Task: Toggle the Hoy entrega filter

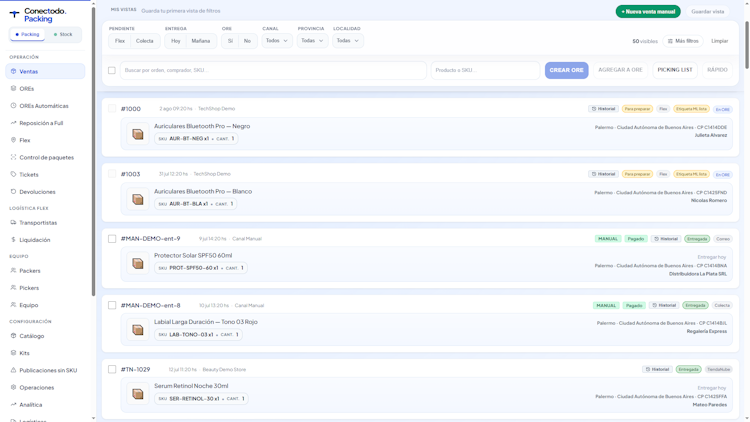Action: (x=176, y=41)
